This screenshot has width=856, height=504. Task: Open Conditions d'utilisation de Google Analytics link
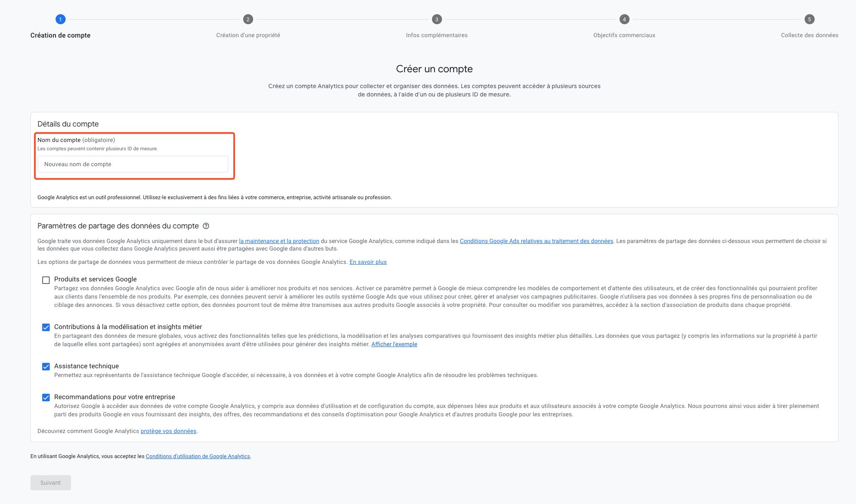(x=198, y=456)
